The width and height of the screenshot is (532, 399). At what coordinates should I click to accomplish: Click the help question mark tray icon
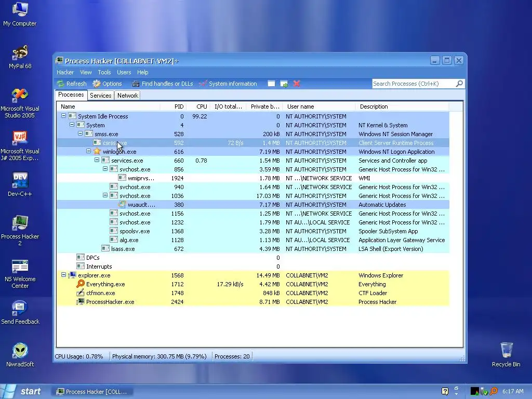[445, 391]
